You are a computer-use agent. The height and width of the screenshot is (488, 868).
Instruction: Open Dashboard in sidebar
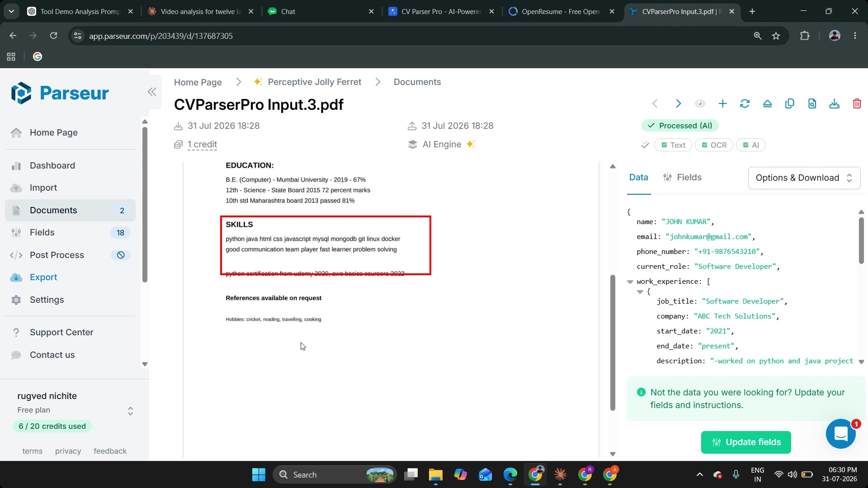point(70,166)
